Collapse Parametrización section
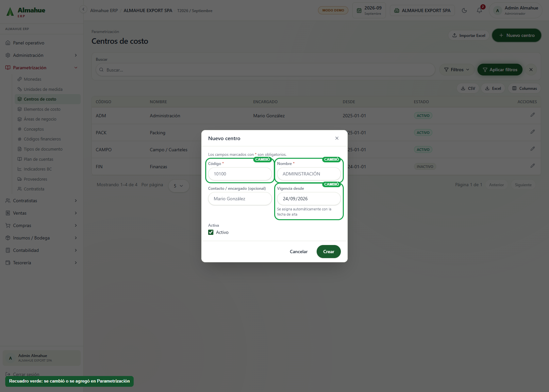The image size is (549, 392). (x=42, y=68)
